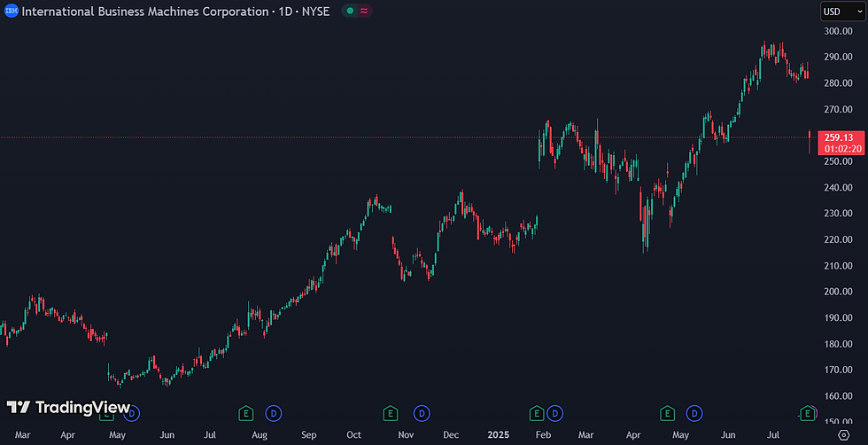Click the 270.00 price axis label
This screenshot has width=868, height=445.
click(x=838, y=109)
